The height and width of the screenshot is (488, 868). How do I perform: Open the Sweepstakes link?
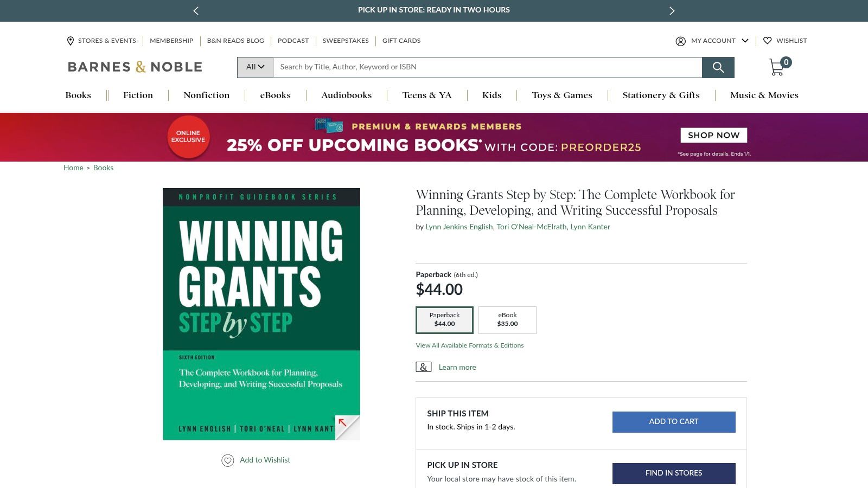(346, 41)
